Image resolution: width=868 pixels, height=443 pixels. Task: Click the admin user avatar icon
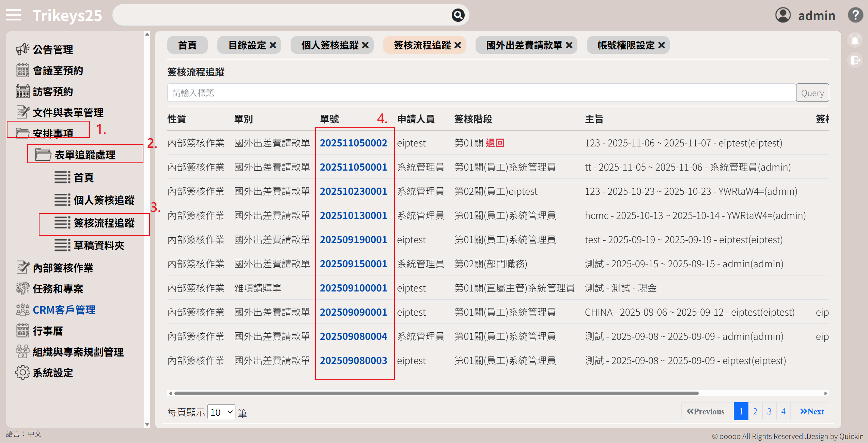tap(782, 15)
